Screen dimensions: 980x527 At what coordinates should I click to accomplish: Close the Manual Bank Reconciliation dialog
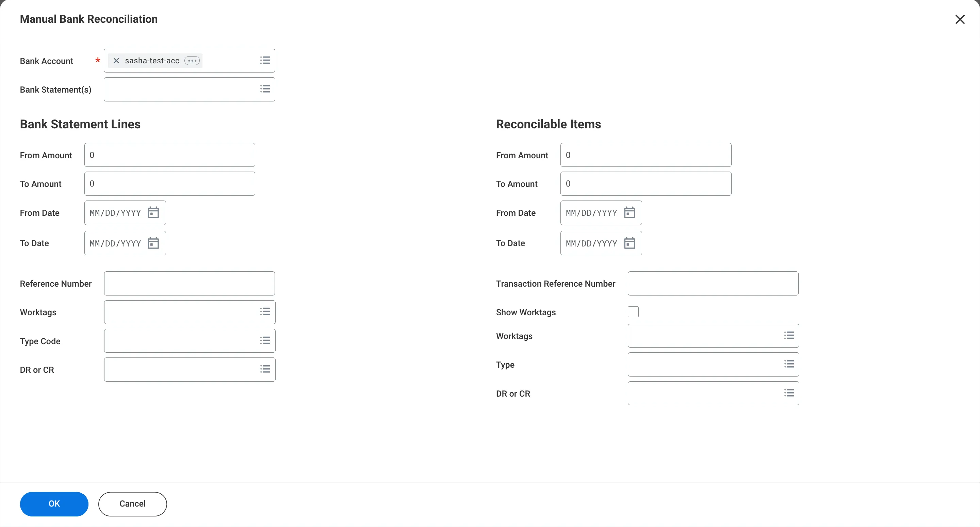click(x=960, y=19)
